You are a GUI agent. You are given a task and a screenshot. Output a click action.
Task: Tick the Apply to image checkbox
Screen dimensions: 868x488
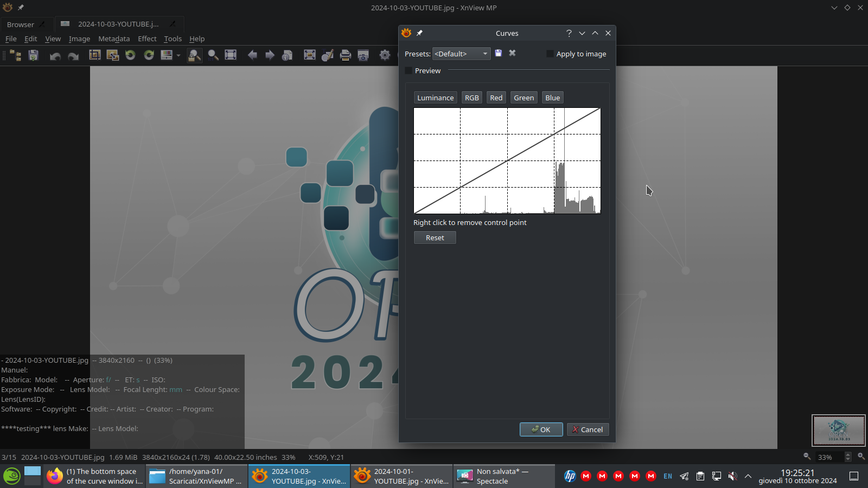(550, 54)
